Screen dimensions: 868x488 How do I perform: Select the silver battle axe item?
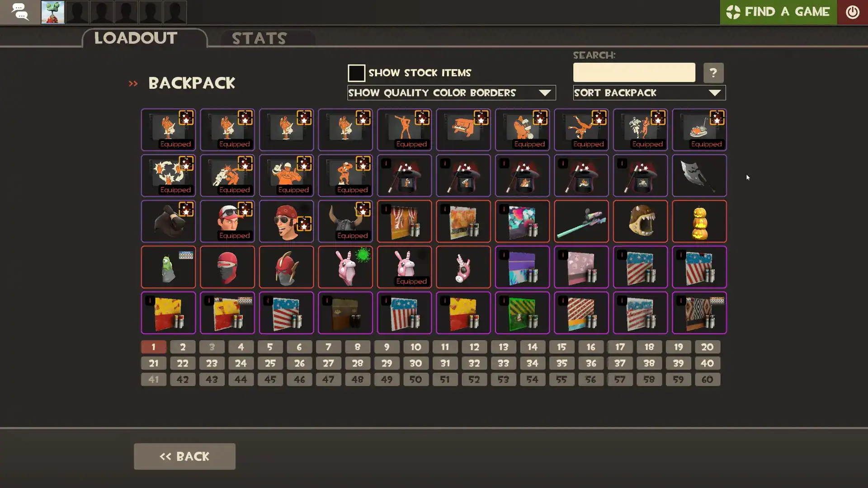click(x=699, y=175)
